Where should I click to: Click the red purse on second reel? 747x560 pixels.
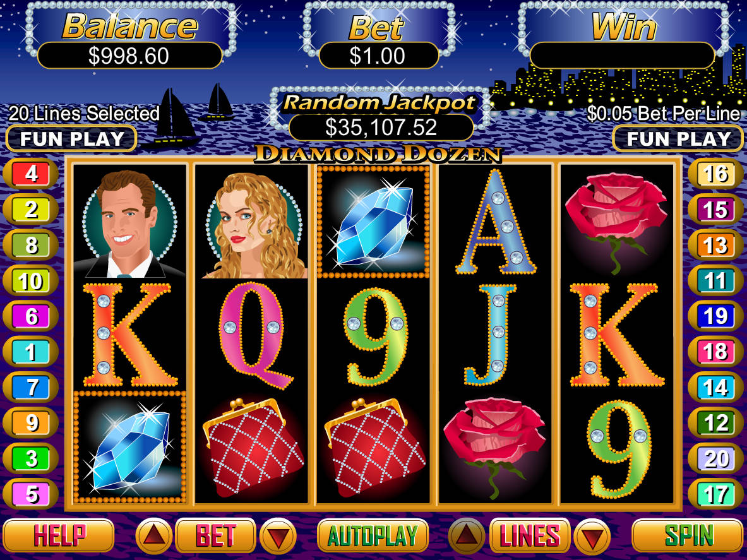[253, 447]
